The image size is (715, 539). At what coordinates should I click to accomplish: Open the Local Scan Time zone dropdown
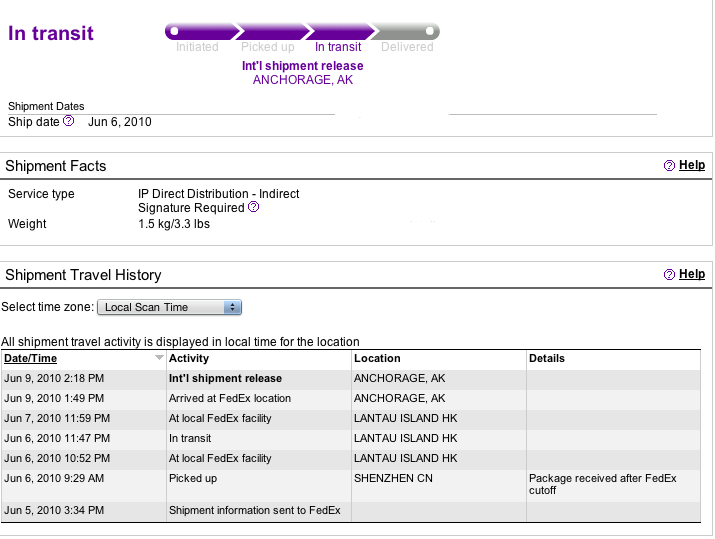pos(169,307)
